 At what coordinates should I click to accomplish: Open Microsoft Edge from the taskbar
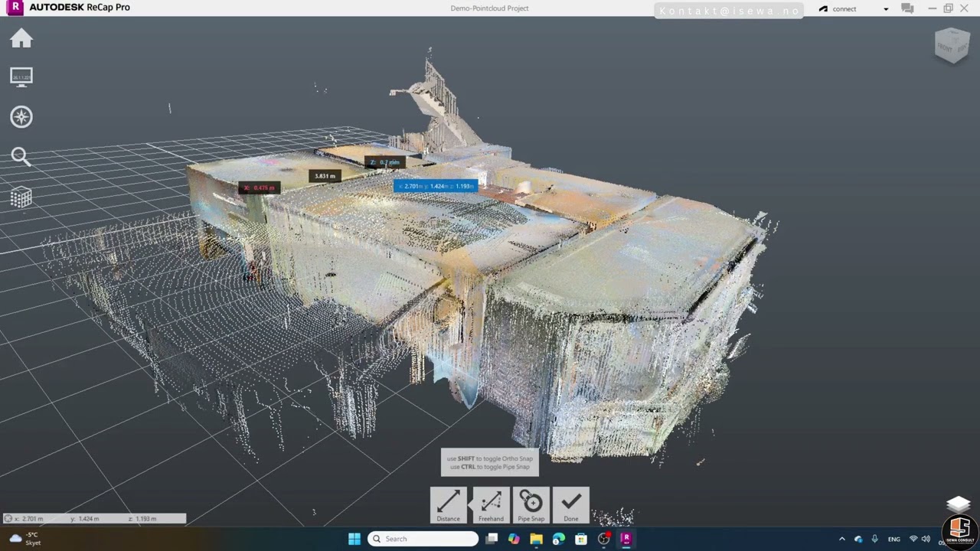(x=558, y=539)
